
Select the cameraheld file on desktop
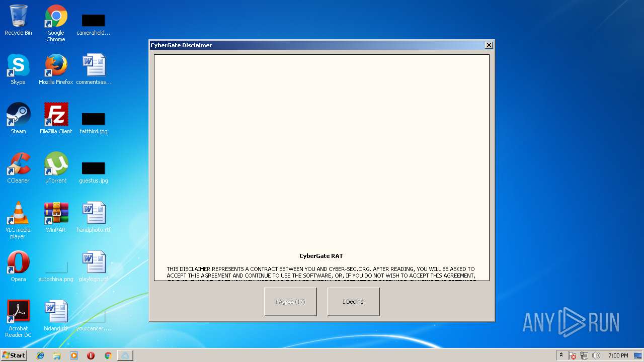tap(93, 24)
